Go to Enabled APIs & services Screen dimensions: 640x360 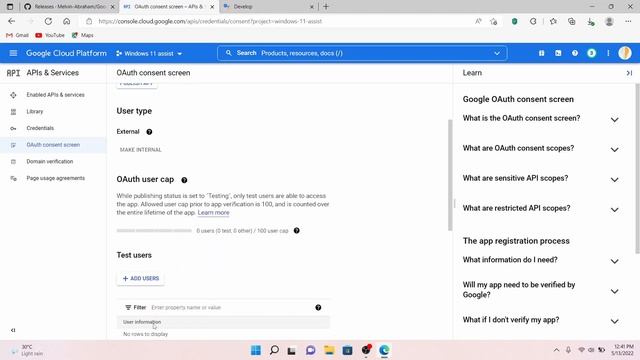[x=56, y=95]
